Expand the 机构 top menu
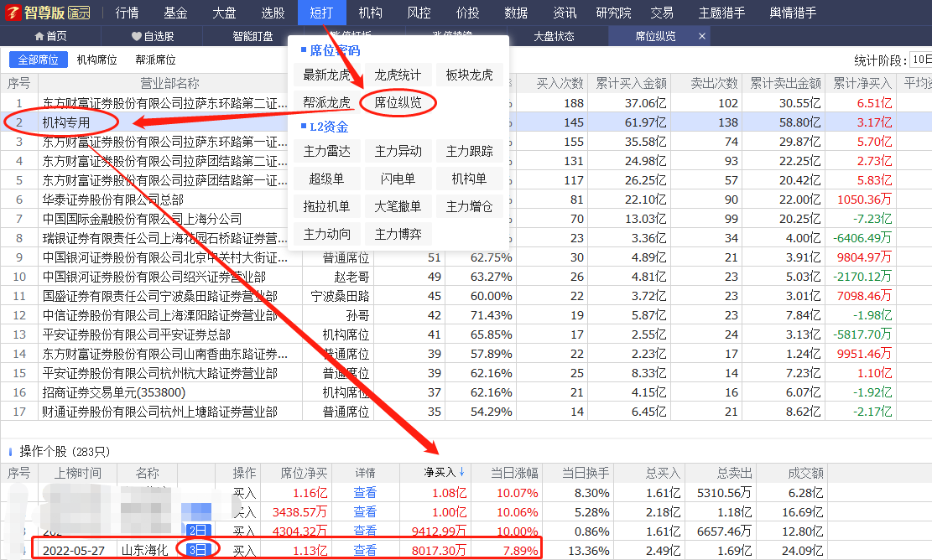The image size is (932, 560). 370,13
